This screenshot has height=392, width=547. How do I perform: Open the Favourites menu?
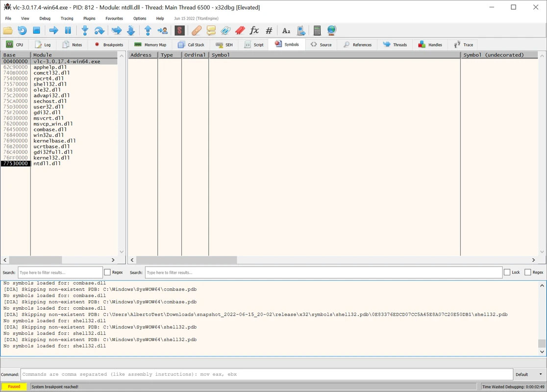click(x=114, y=19)
